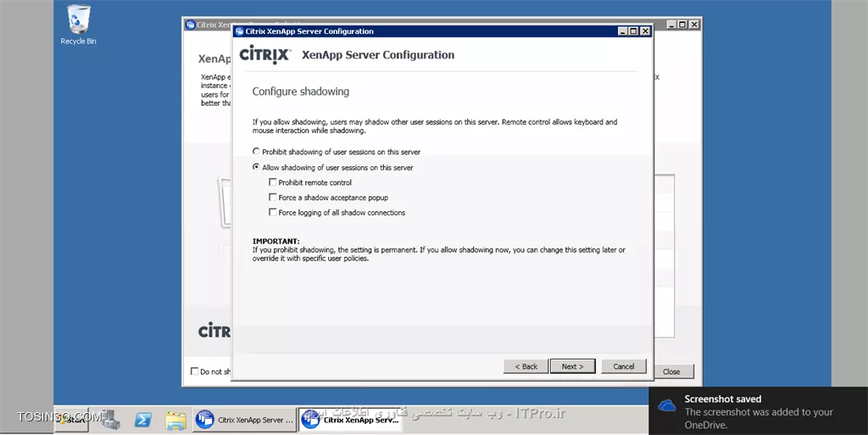This screenshot has width=868, height=435.
Task: Select Prohibit shadowing of user sessions
Action: [256, 151]
